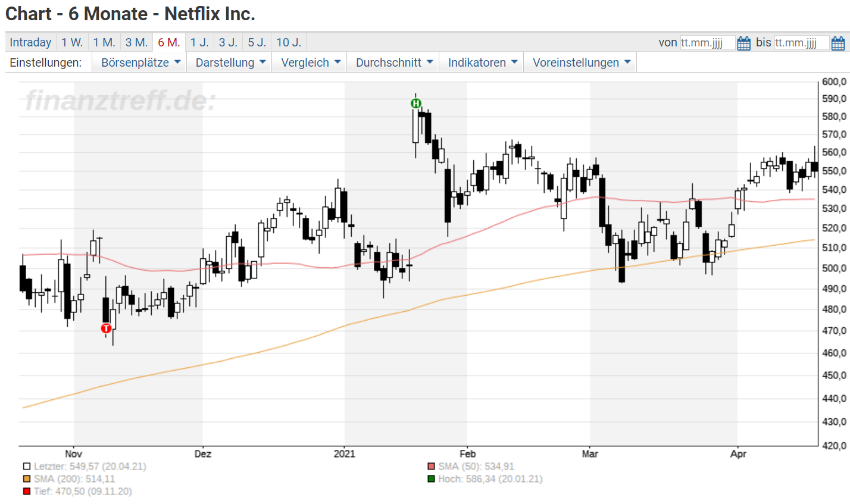
Task: Click the 'SMA (200): 514,11' legend text
Action: coord(74,479)
